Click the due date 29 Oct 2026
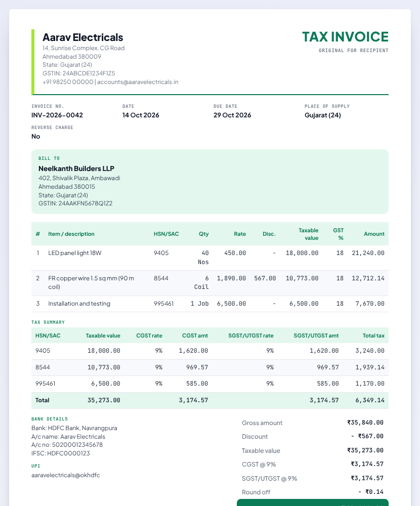The width and height of the screenshot is (420, 506). pyautogui.click(x=232, y=115)
